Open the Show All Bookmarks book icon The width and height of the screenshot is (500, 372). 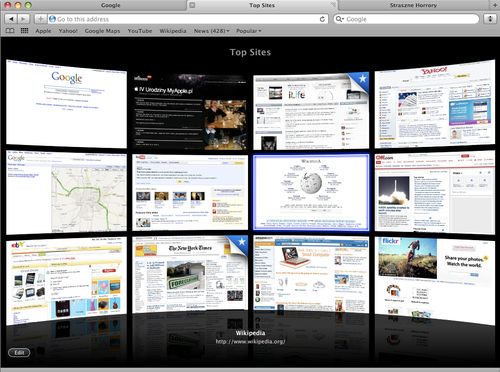pyautogui.click(x=10, y=31)
